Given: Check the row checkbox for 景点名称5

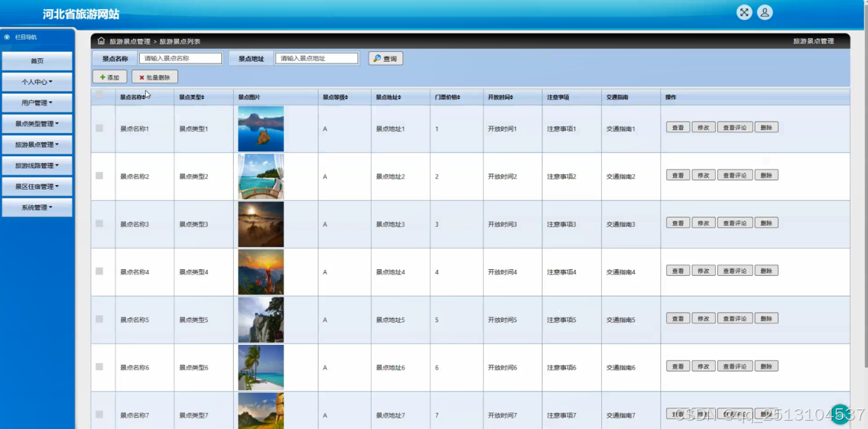Looking at the screenshot, I should [x=99, y=319].
